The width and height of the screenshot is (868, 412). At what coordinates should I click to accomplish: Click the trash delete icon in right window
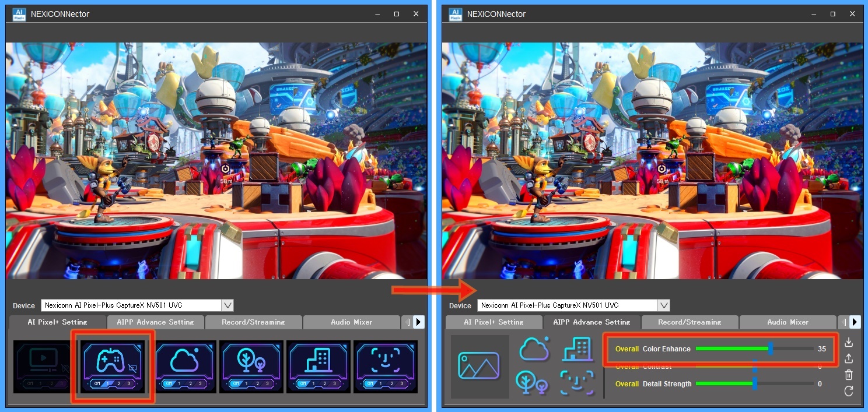click(849, 375)
